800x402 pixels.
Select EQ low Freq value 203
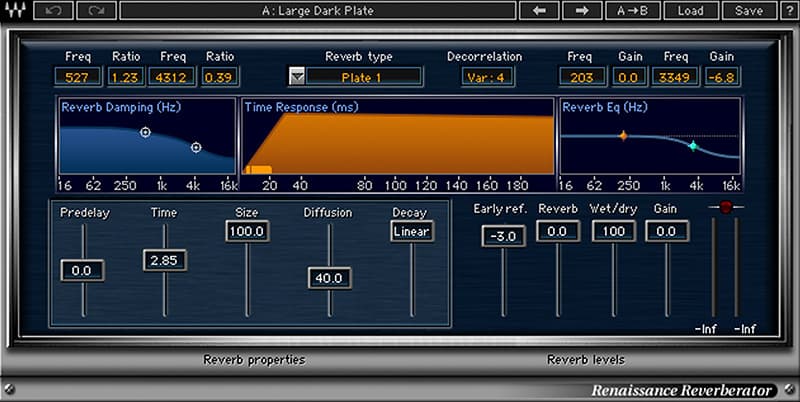(x=582, y=77)
